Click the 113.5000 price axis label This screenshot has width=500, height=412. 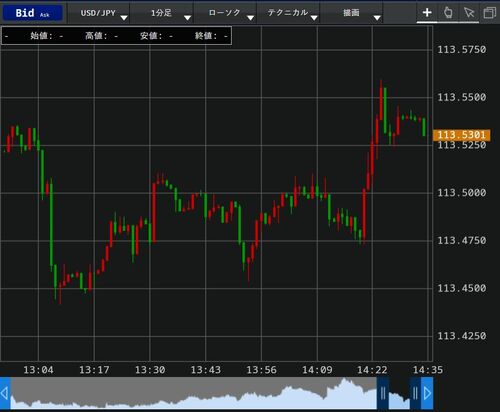(x=462, y=193)
